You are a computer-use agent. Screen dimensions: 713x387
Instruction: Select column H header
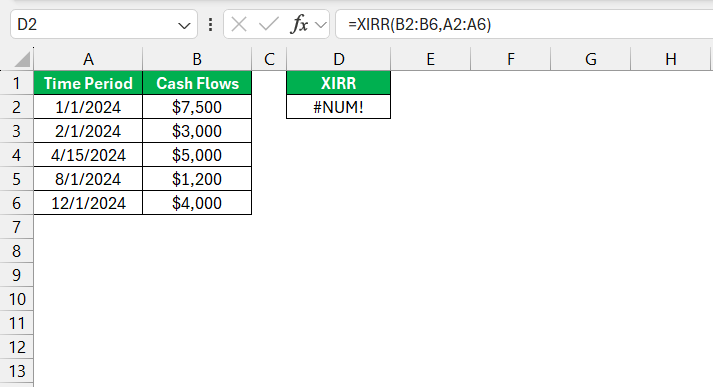[x=671, y=59]
